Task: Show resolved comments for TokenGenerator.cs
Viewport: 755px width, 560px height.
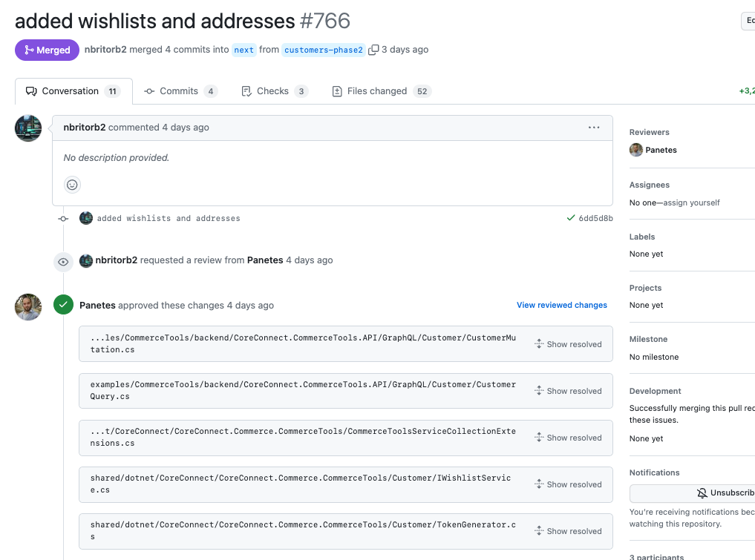Action: [568, 531]
